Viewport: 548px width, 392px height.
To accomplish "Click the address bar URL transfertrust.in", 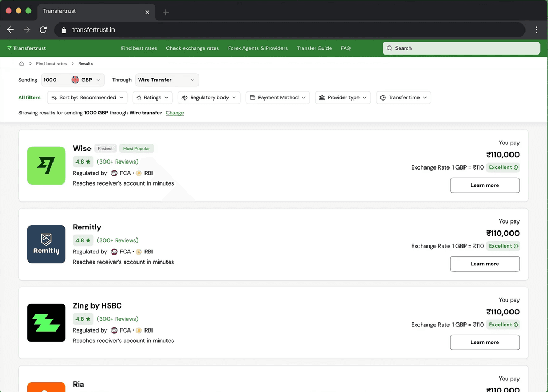I will point(93,30).
